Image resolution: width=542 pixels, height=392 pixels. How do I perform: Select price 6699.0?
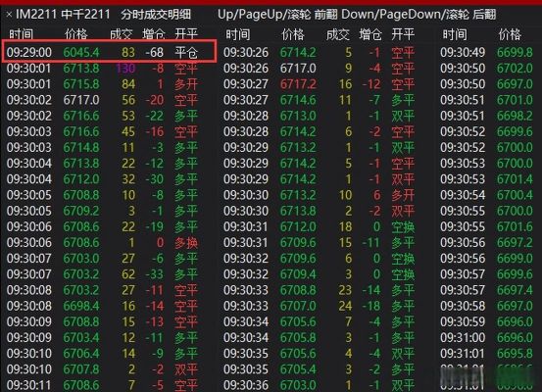pos(515,259)
